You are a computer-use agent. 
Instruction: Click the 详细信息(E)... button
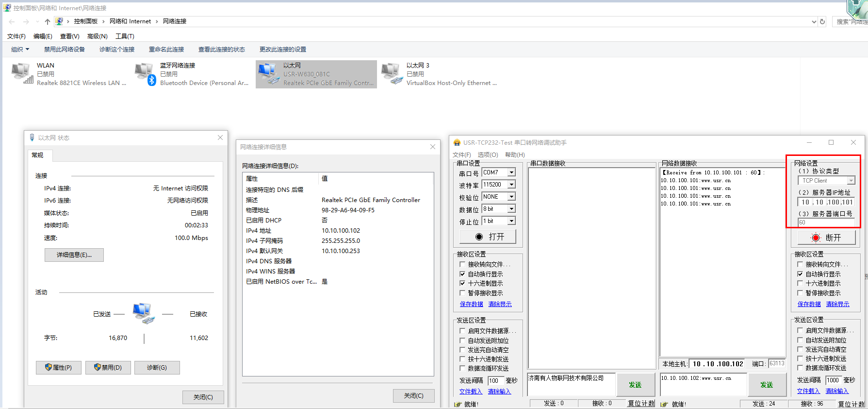coord(74,255)
